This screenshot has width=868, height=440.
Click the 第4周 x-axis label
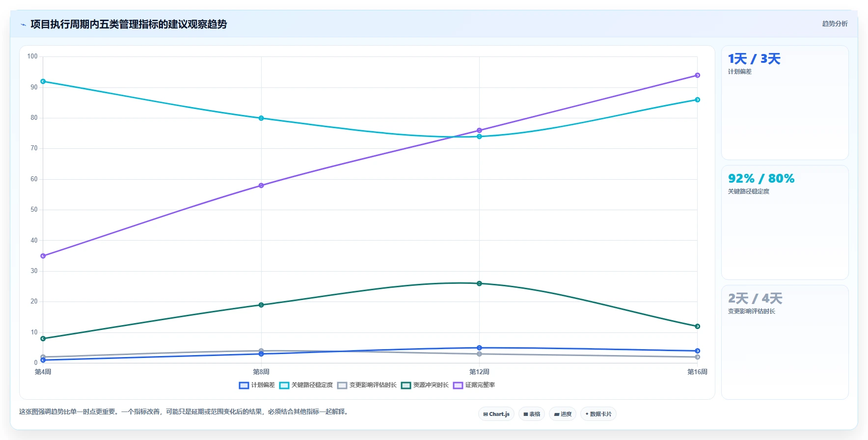(43, 372)
